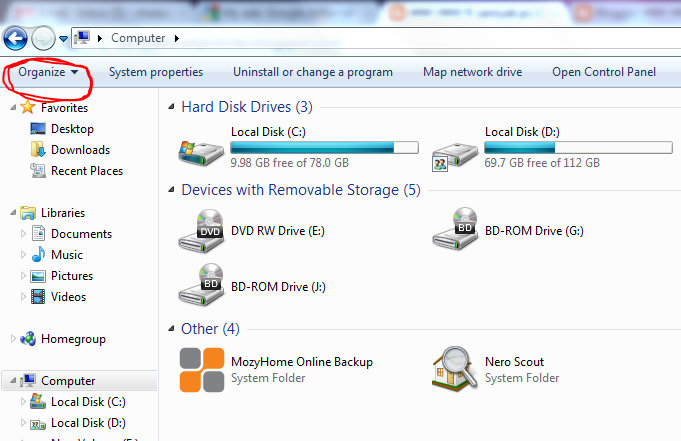Click the computer icon in address bar

pyautogui.click(x=82, y=38)
